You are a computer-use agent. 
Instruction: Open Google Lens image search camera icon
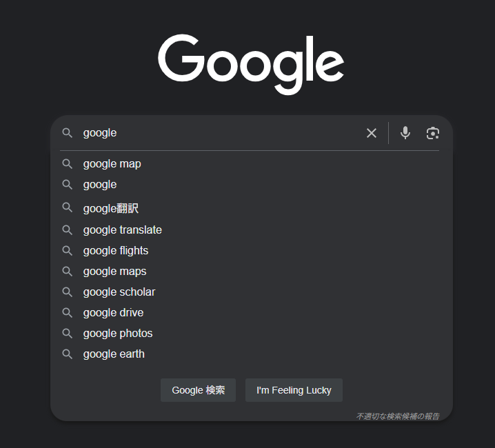(432, 133)
